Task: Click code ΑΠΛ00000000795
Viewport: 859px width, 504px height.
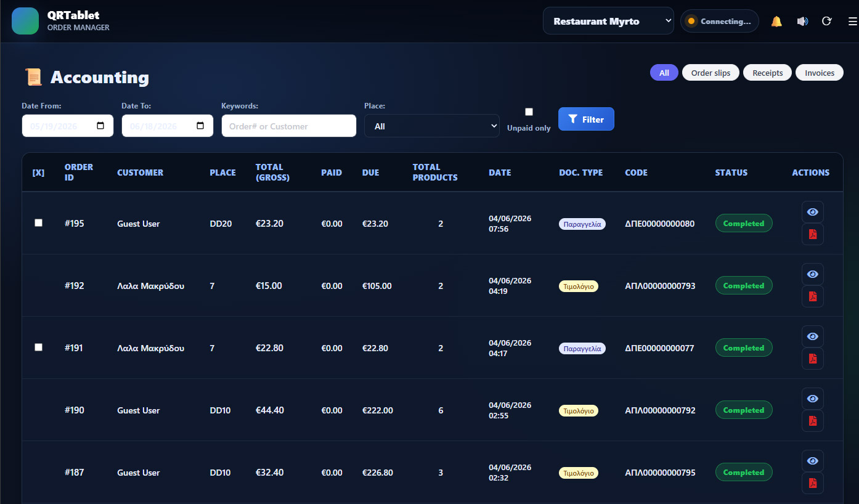Action: 661,473
